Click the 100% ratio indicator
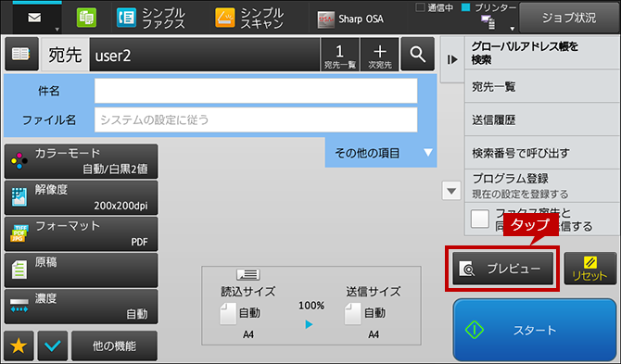The width and height of the screenshot is (621, 364). point(311,306)
